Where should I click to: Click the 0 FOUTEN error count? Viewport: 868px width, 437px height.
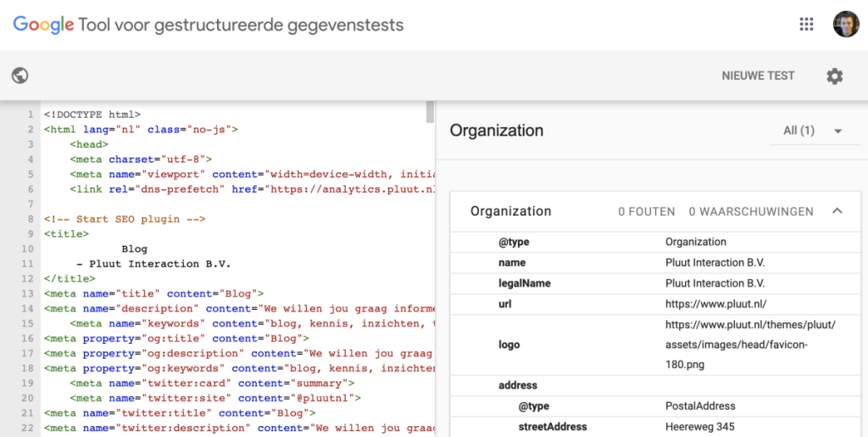tap(646, 211)
